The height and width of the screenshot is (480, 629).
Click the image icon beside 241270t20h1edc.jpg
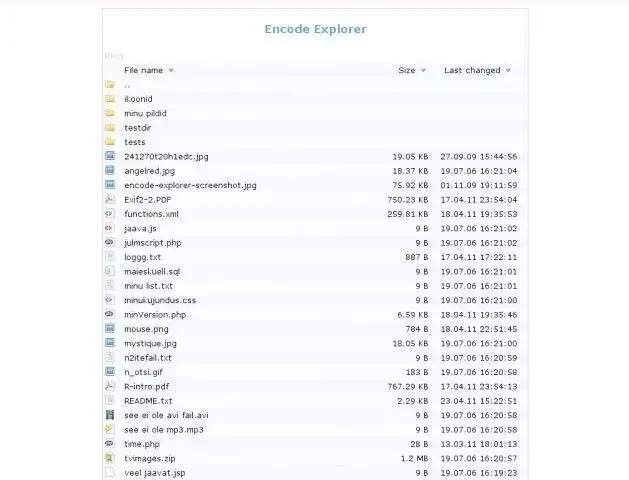(x=110, y=156)
